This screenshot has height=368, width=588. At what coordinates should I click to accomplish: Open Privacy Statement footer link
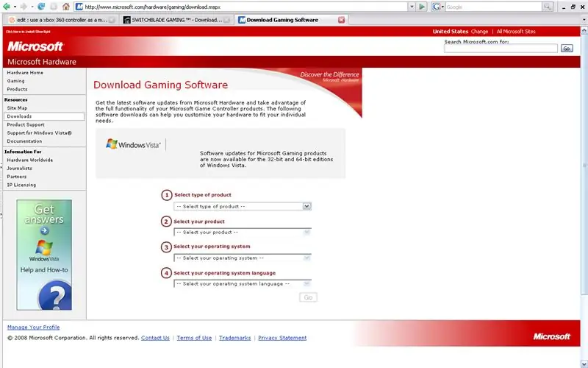[x=282, y=338]
